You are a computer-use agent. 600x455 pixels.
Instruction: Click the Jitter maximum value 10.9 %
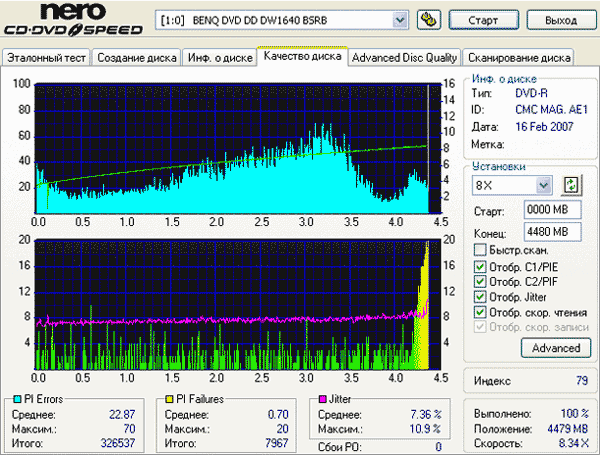[425, 429]
